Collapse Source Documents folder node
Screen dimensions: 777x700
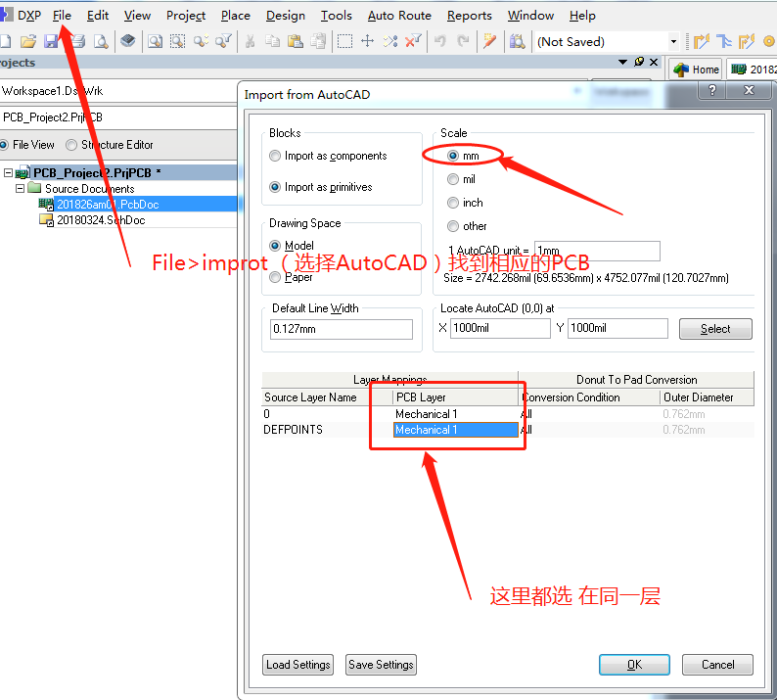click(x=20, y=188)
